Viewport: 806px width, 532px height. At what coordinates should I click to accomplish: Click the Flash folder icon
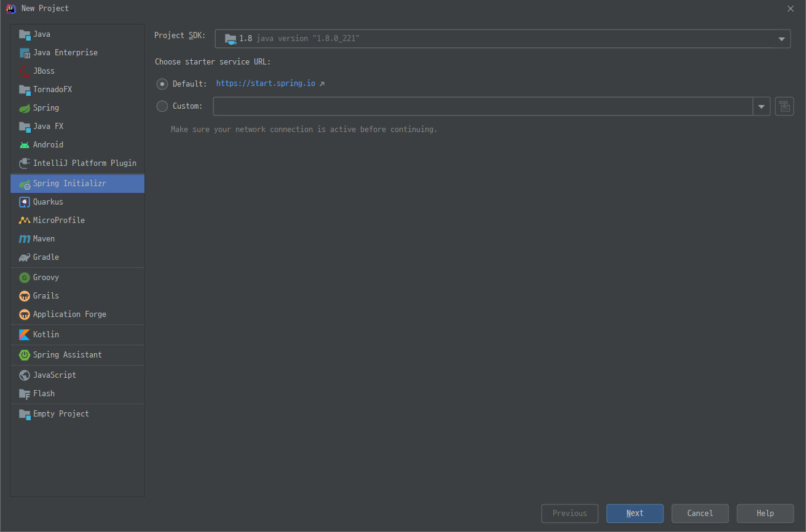click(25, 394)
